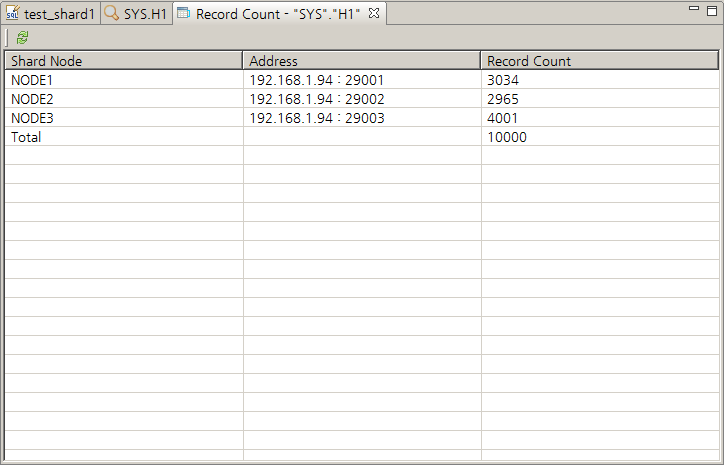The height and width of the screenshot is (465, 724).
Task: Select the NODE1 row
Action: (33, 80)
